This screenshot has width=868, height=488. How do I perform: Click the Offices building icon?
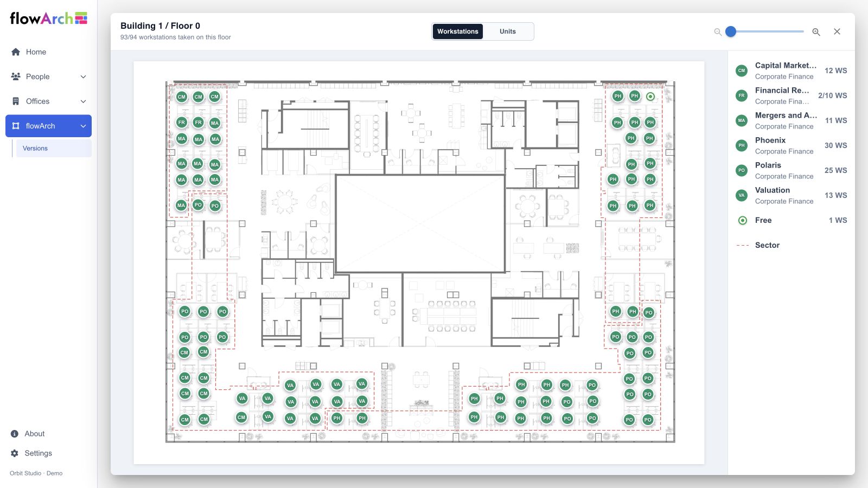click(16, 101)
